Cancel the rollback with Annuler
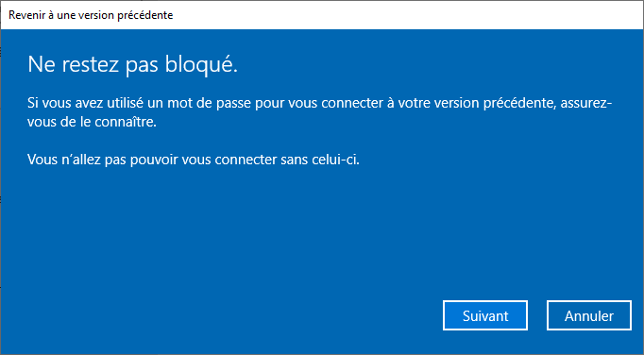The image size is (644, 355). click(589, 315)
